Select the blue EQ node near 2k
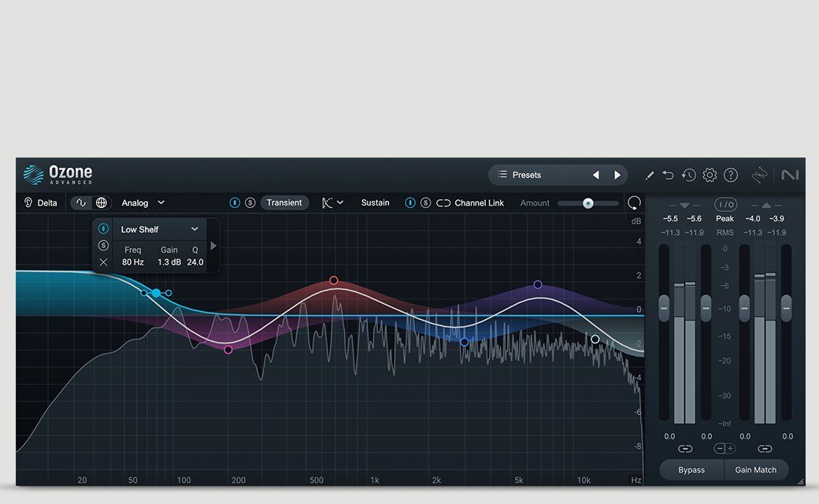Viewport: 819px width, 504px height. click(x=465, y=342)
